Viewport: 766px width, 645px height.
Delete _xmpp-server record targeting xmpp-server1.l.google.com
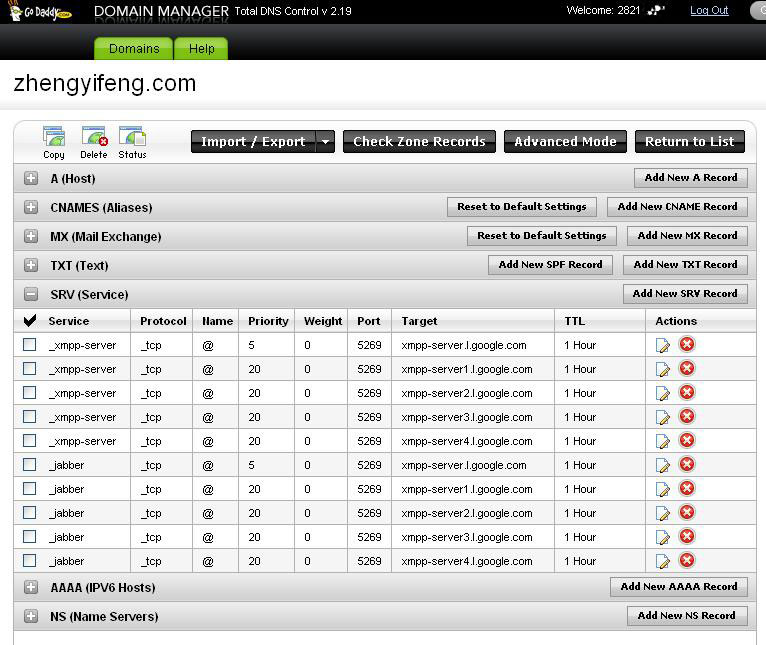[x=687, y=368]
